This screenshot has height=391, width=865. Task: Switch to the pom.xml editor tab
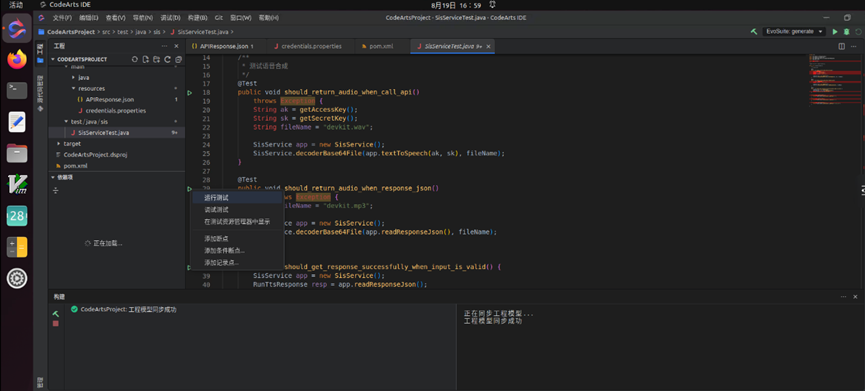coord(382,46)
